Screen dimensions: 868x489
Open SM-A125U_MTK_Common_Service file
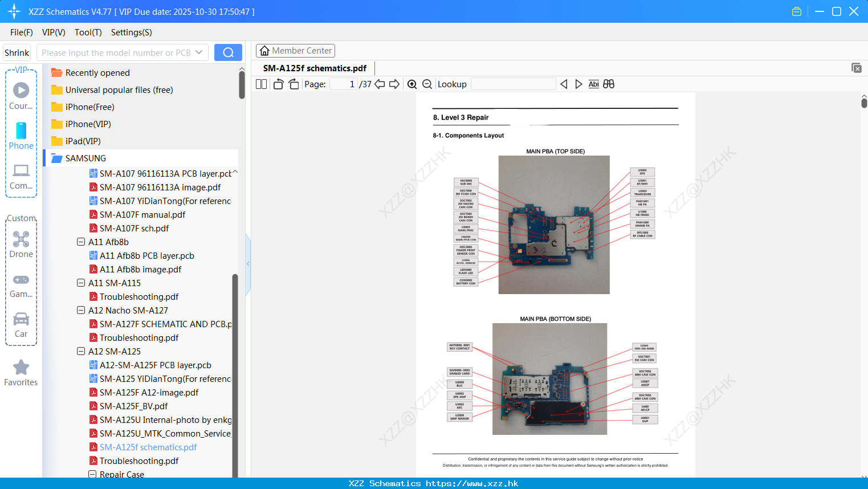coord(160,434)
